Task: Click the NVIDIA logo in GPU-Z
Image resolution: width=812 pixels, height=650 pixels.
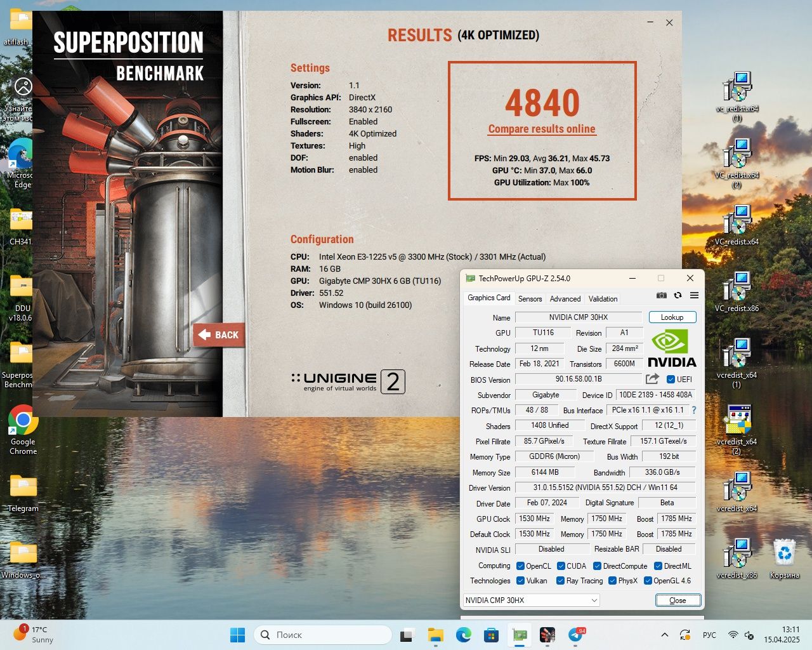Action: (x=672, y=348)
